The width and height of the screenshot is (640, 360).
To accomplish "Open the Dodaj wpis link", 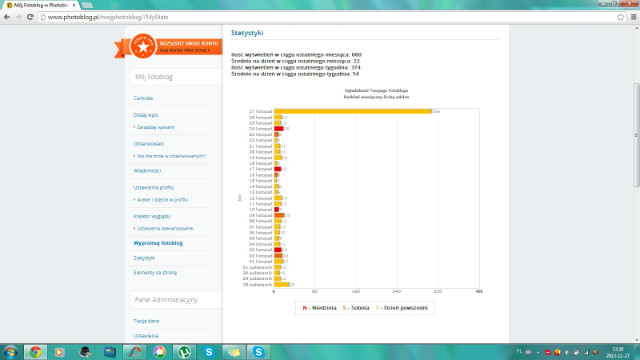I will click(146, 115).
